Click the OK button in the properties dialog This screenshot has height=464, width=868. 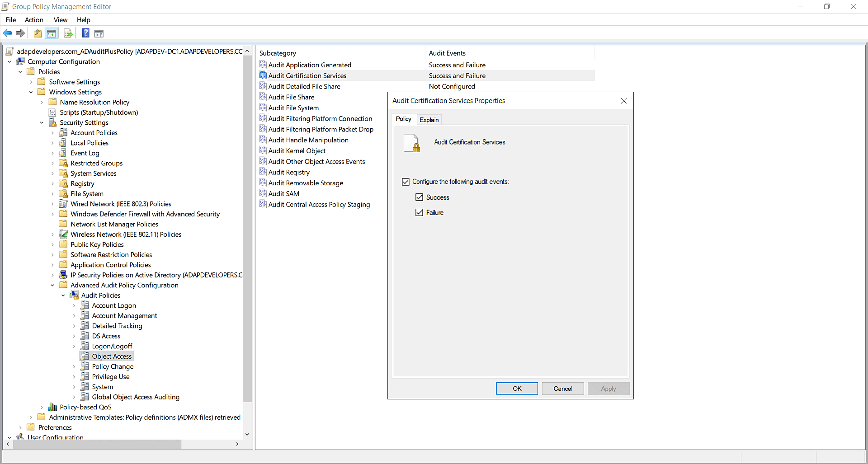(x=517, y=389)
